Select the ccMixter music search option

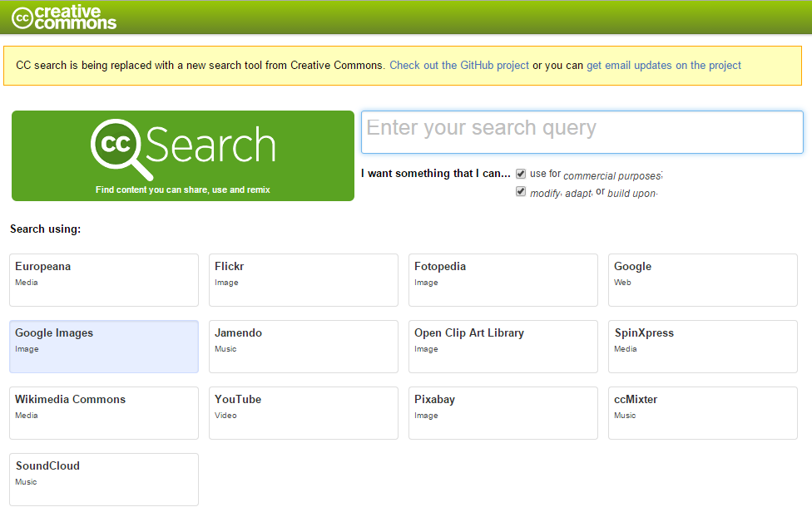pyautogui.click(x=703, y=413)
